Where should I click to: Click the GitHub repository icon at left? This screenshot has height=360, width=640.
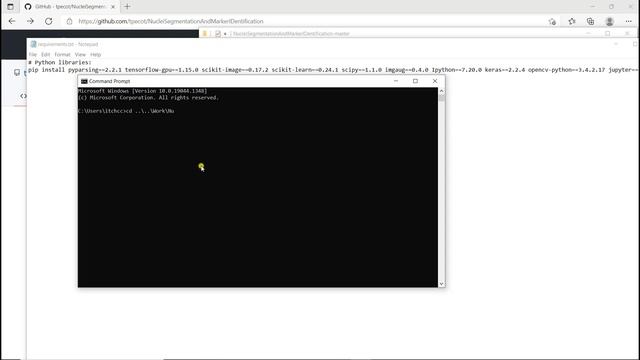pos(17,72)
